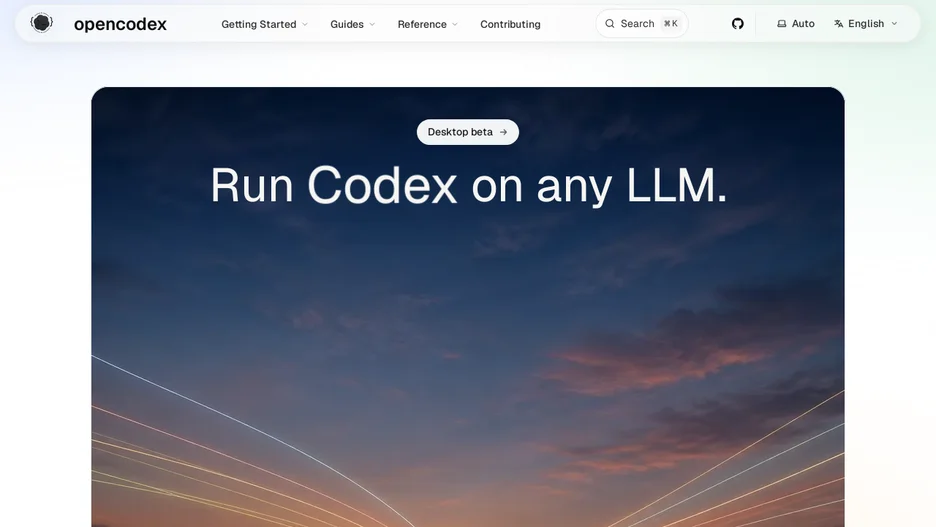The image size is (936, 527).
Task: Open the English language dropdown chevron
Action: (894, 24)
